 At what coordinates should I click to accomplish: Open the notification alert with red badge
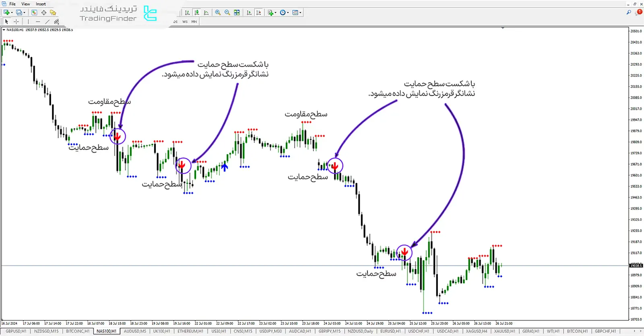639,12
